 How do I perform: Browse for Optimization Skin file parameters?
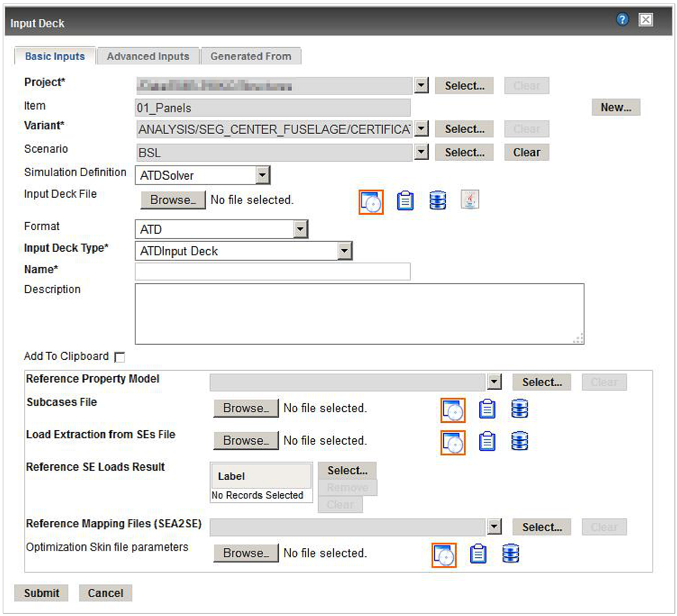click(x=246, y=553)
